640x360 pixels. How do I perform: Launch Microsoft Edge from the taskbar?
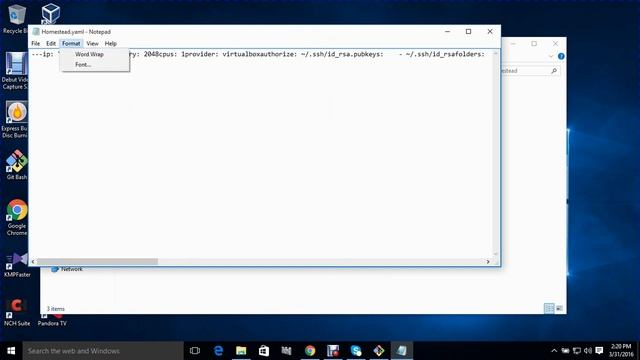218,351
